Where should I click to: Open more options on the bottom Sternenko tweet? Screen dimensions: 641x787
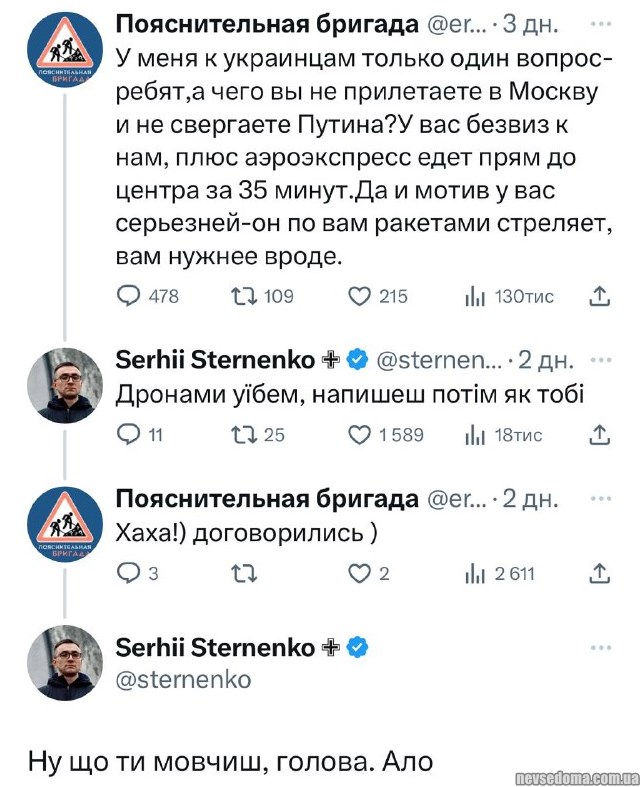(601, 648)
